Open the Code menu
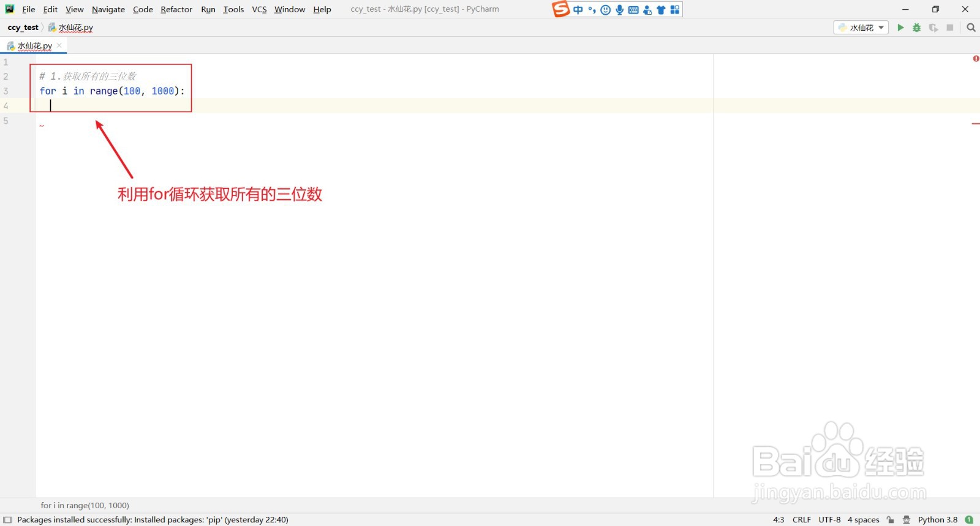The height and width of the screenshot is (526, 980). point(143,9)
